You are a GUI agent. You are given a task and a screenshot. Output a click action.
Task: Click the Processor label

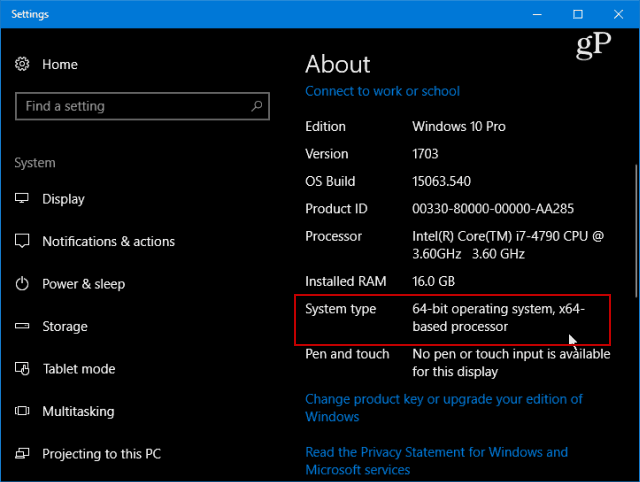click(333, 236)
